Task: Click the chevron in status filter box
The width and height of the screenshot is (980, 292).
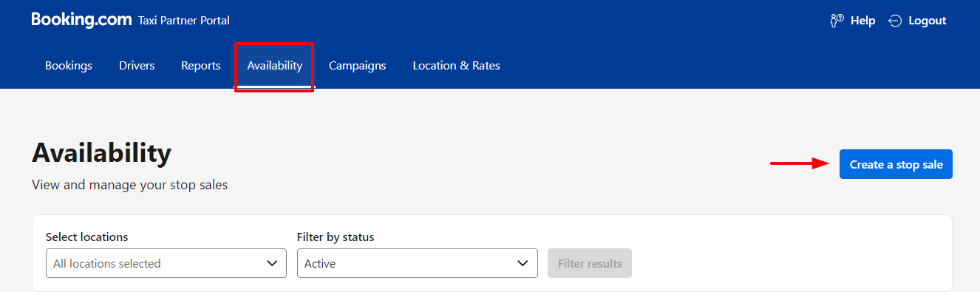Action: (x=523, y=263)
